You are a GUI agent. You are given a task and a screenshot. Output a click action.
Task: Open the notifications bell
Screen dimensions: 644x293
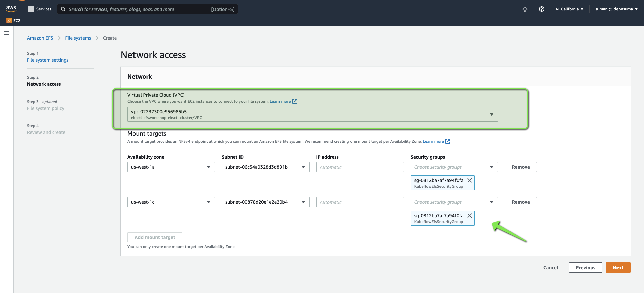(525, 9)
